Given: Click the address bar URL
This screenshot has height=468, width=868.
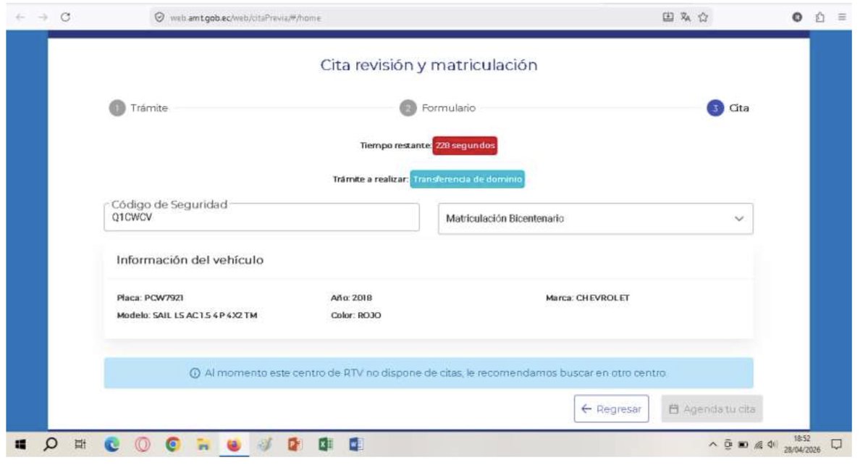Looking at the screenshot, I should [x=245, y=17].
